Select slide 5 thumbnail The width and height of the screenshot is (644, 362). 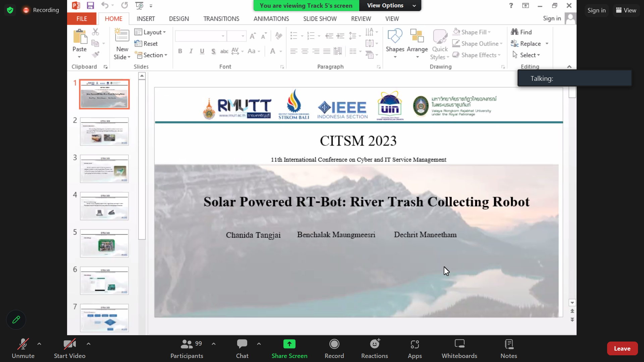(x=104, y=243)
